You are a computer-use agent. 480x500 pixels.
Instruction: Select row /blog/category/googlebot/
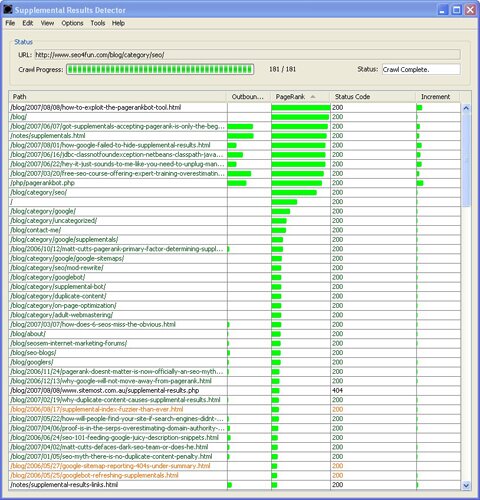(x=235, y=277)
